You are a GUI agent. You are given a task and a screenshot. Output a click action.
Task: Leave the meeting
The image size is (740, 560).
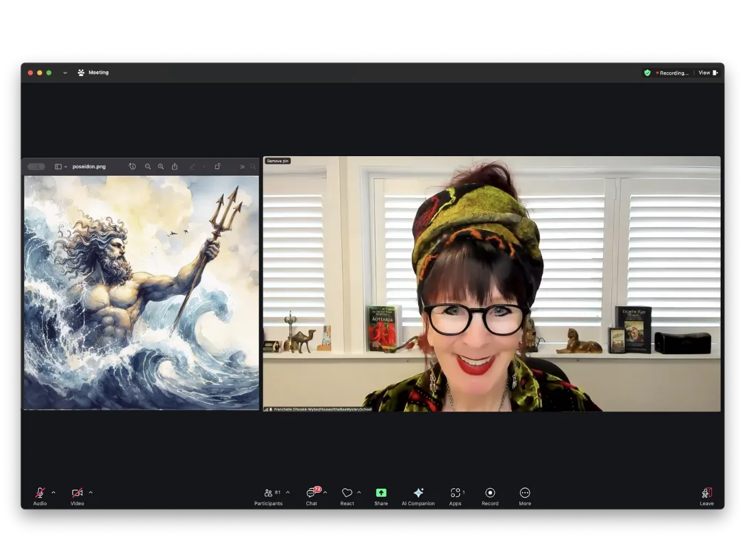(x=706, y=496)
